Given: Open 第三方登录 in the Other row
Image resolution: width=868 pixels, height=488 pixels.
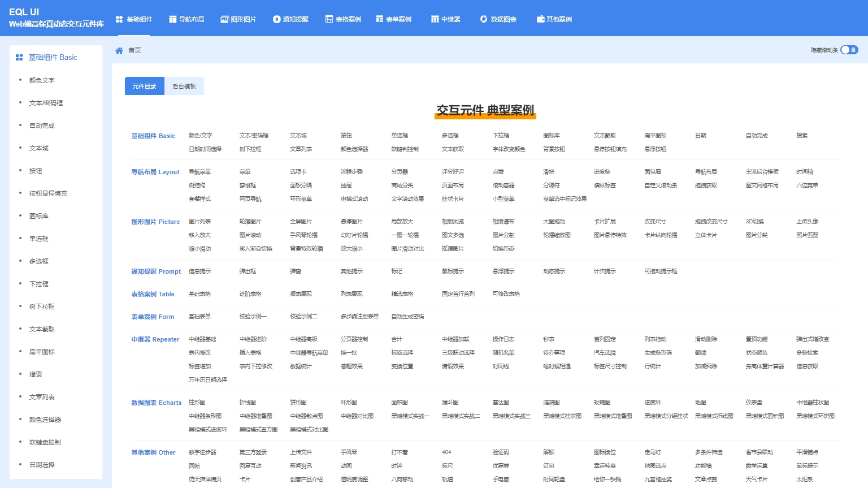Looking at the screenshot, I should (x=253, y=452).
